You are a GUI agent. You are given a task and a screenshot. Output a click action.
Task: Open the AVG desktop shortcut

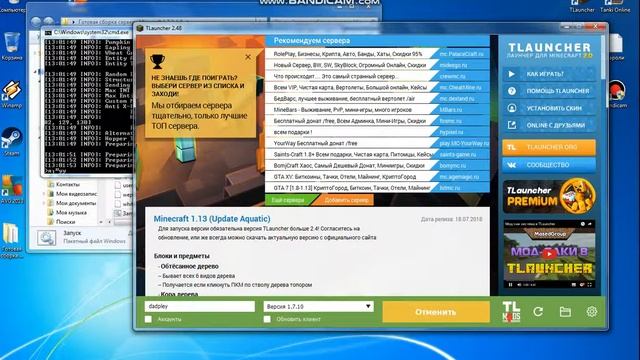pyautogui.click(x=11, y=189)
